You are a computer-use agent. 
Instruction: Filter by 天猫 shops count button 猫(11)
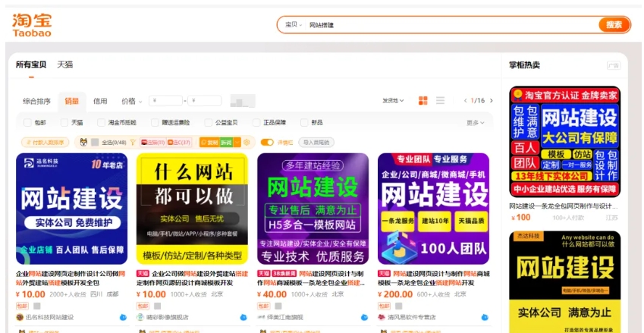pyautogui.click(x=152, y=143)
